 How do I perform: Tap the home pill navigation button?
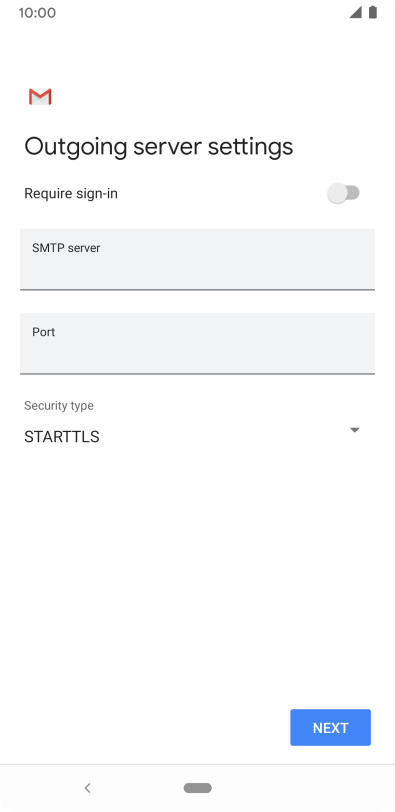197,788
